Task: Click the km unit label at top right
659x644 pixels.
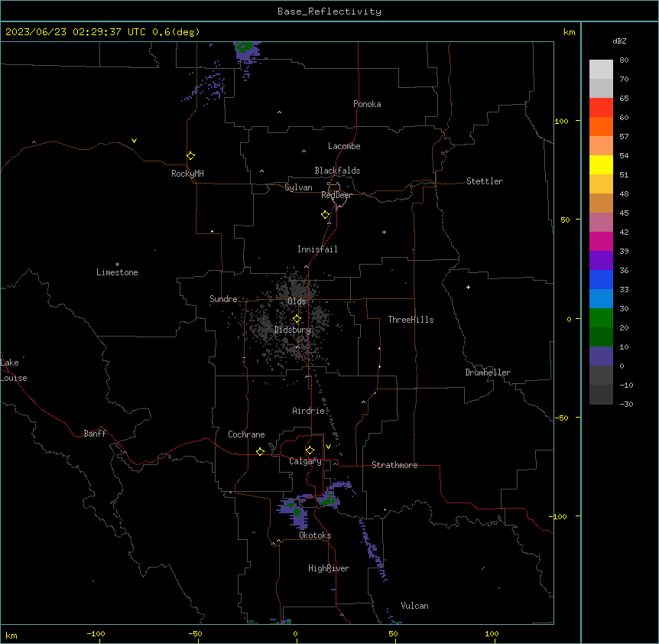Action: pyautogui.click(x=570, y=32)
